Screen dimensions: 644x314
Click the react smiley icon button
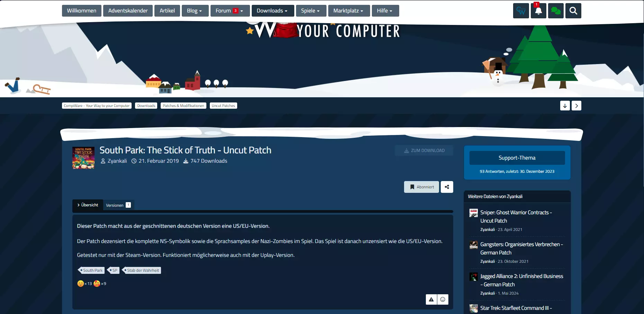[443, 299]
